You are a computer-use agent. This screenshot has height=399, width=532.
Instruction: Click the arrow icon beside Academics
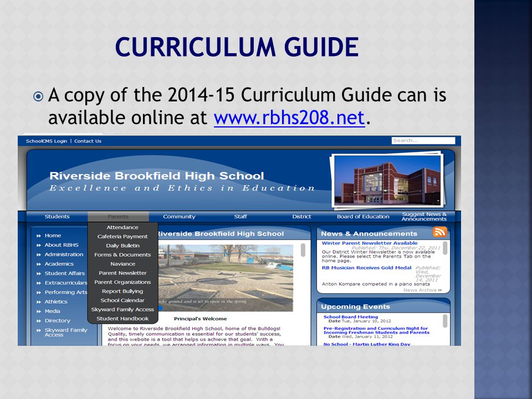click(x=39, y=264)
